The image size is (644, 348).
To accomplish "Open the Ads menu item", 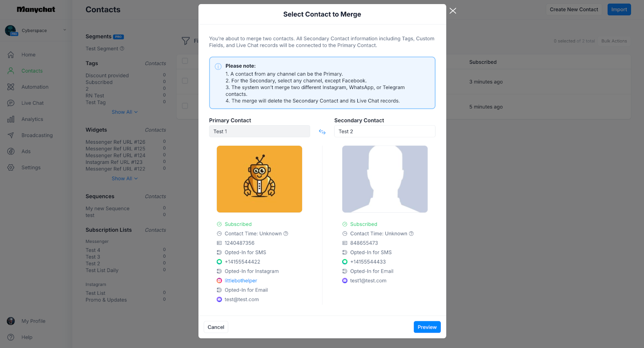I will pos(26,151).
